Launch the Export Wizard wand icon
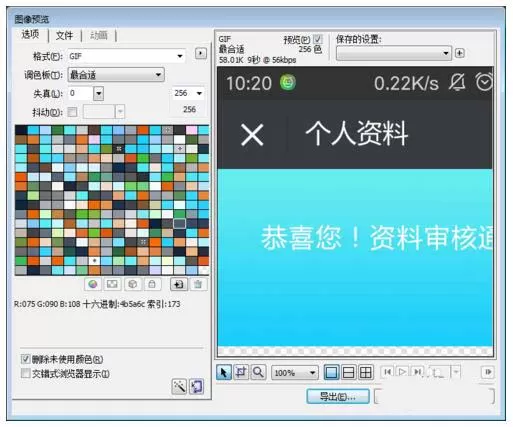 [179, 386]
